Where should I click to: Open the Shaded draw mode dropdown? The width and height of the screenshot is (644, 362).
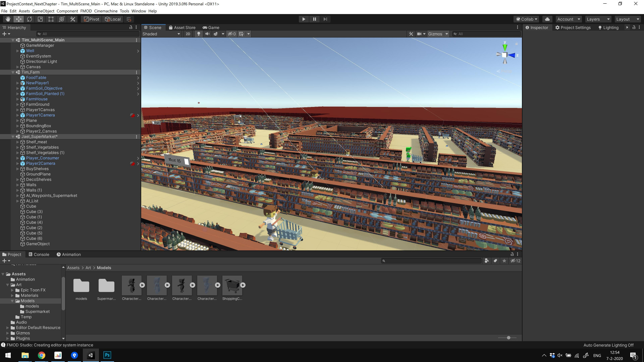coord(161,34)
